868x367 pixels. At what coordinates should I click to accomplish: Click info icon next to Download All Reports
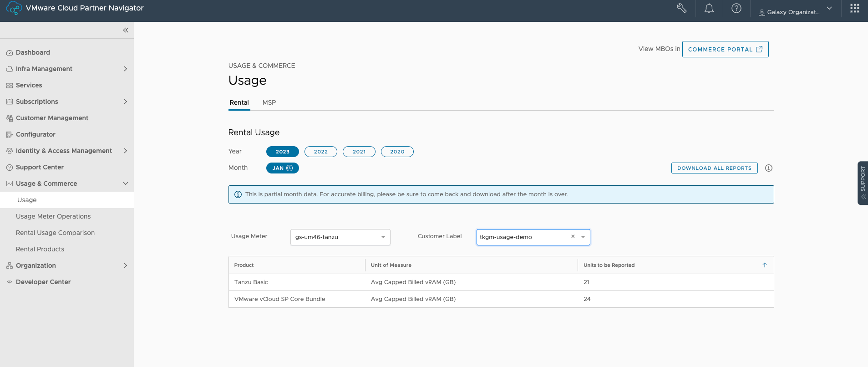769,168
